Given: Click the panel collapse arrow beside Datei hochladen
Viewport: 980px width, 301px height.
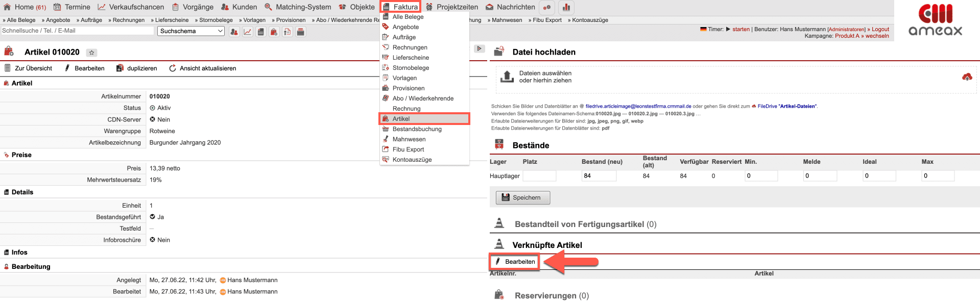Looking at the screenshot, I should tap(479, 48).
